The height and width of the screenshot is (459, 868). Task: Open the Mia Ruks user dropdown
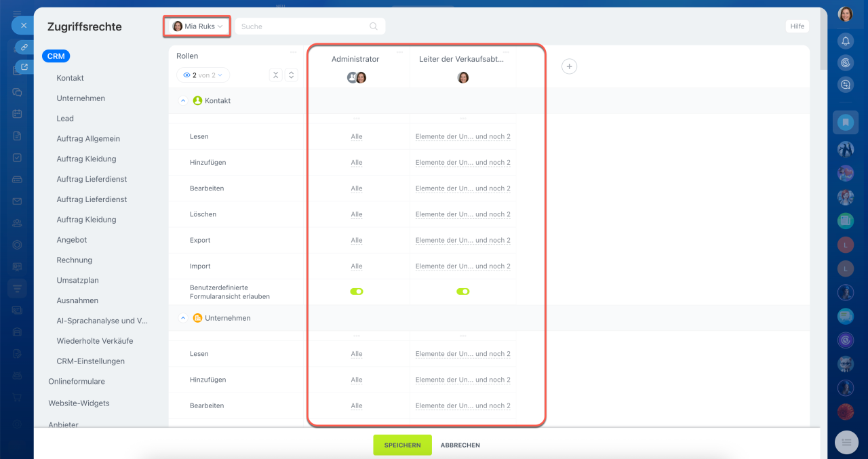pyautogui.click(x=197, y=26)
